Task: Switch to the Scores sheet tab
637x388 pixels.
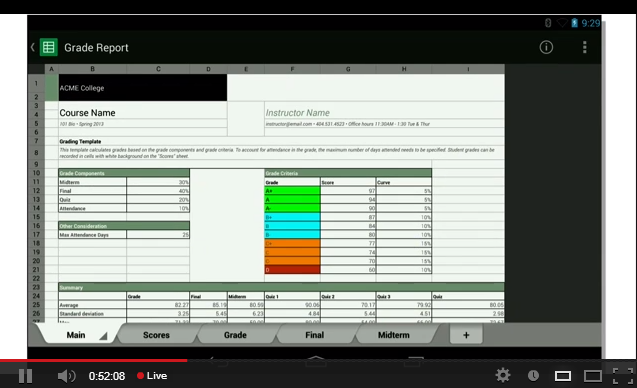Action: 156,335
